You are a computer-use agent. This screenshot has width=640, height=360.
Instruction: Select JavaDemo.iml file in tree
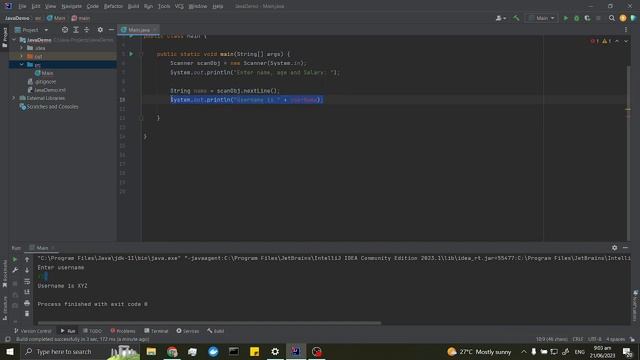(47, 90)
